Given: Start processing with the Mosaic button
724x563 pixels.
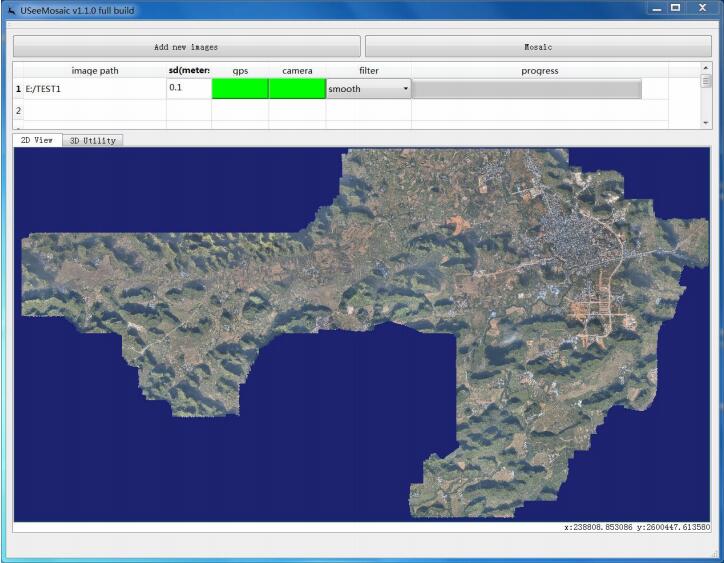Looking at the screenshot, I should click(x=538, y=47).
